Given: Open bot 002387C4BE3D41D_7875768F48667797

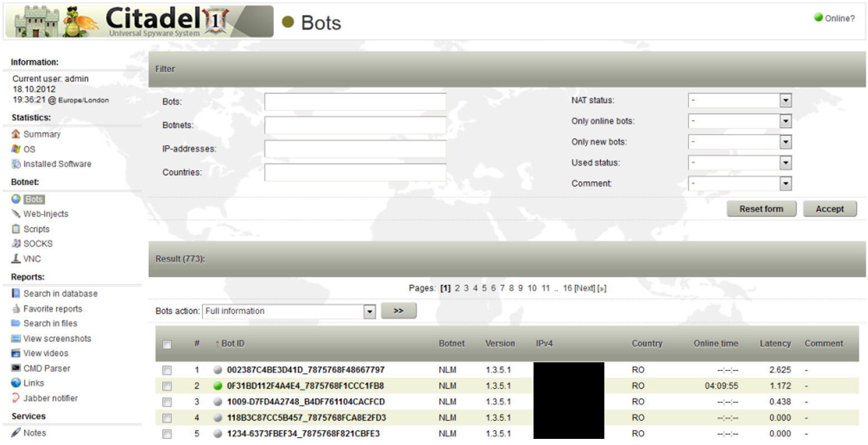Looking at the screenshot, I should click(x=305, y=370).
